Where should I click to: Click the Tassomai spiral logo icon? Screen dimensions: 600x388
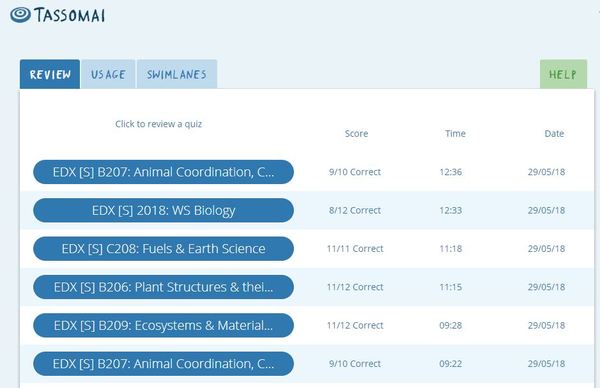pos(20,15)
